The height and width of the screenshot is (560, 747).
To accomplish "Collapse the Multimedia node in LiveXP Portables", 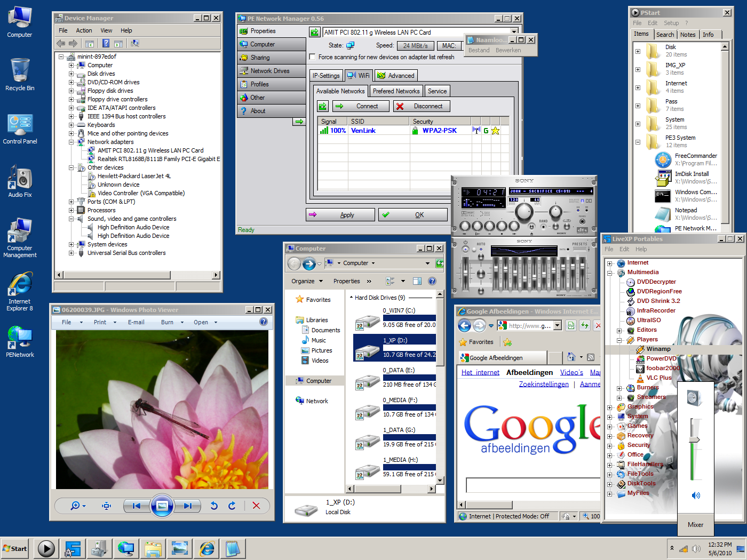I will (x=610, y=273).
